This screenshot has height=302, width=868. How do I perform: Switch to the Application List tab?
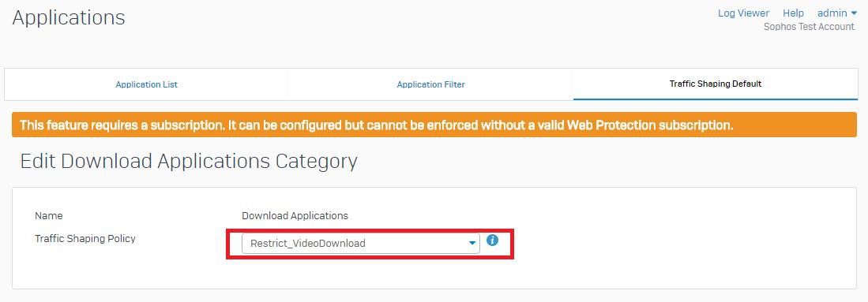(x=146, y=84)
